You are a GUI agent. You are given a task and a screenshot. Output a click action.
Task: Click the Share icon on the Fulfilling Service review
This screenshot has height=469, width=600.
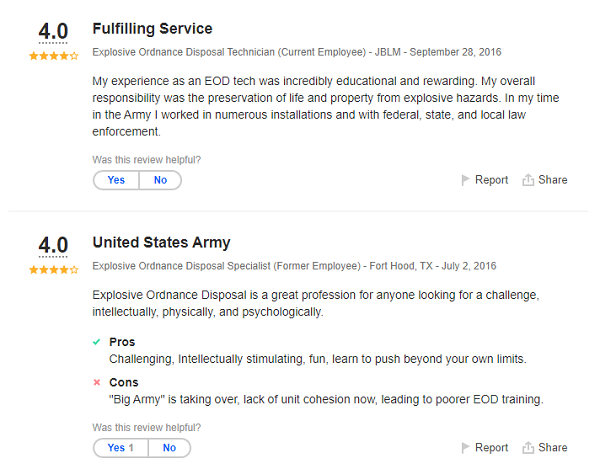pos(544,180)
